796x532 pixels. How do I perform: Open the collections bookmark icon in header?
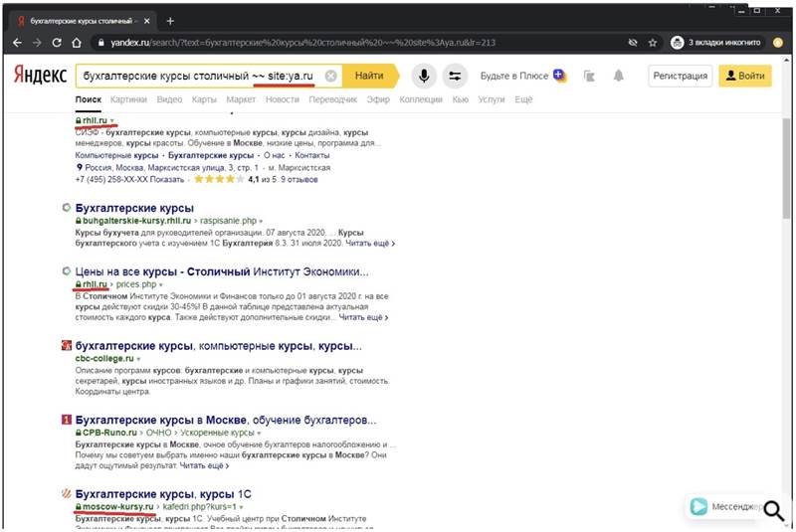[x=589, y=77]
